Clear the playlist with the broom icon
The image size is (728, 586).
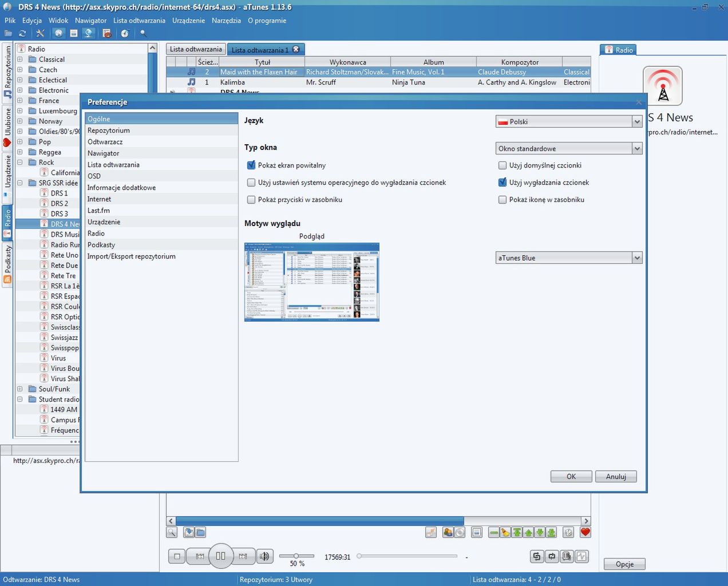pos(505,532)
